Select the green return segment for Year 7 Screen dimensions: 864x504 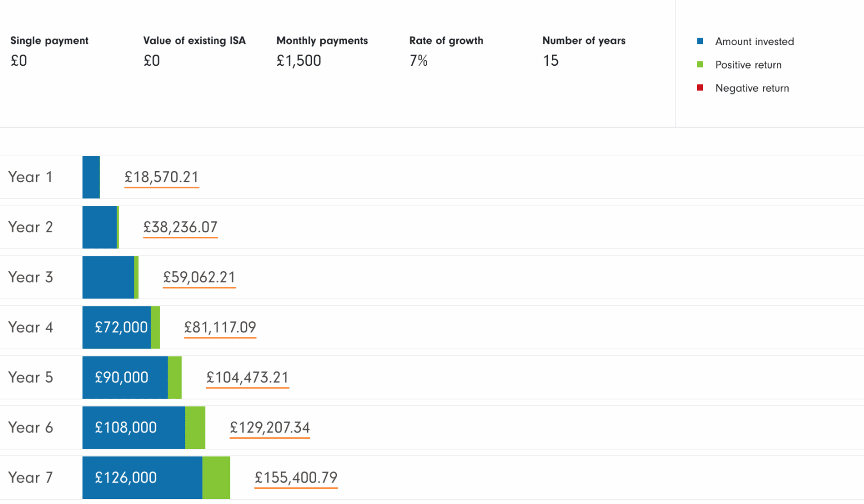[x=216, y=478]
